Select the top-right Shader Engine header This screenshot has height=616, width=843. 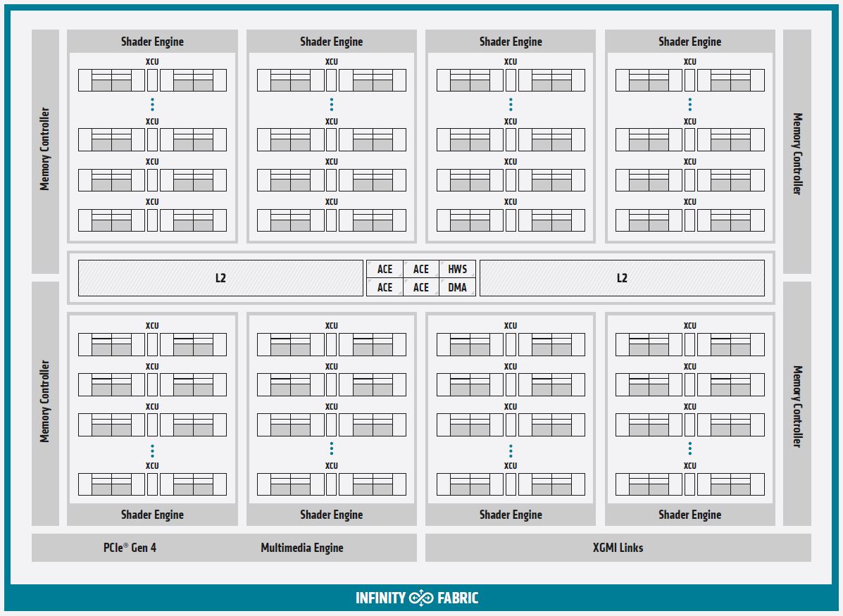click(x=689, y=42)
